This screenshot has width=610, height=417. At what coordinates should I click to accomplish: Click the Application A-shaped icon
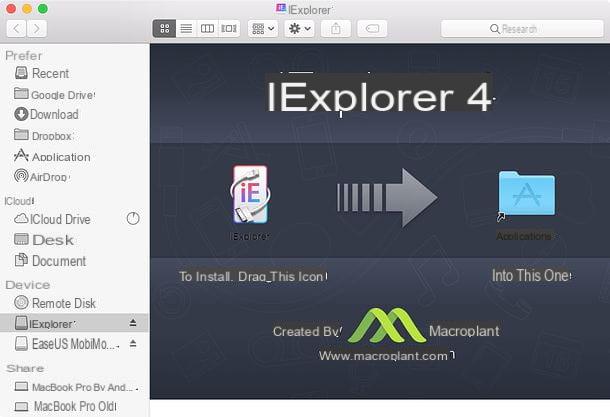tap(21, 156)
